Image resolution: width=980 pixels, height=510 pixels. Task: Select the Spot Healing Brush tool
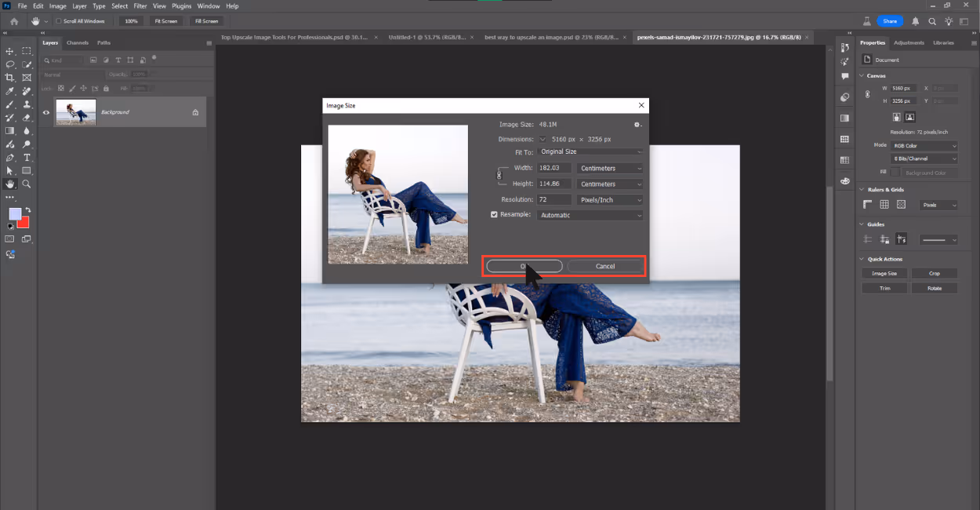[27, 91]
